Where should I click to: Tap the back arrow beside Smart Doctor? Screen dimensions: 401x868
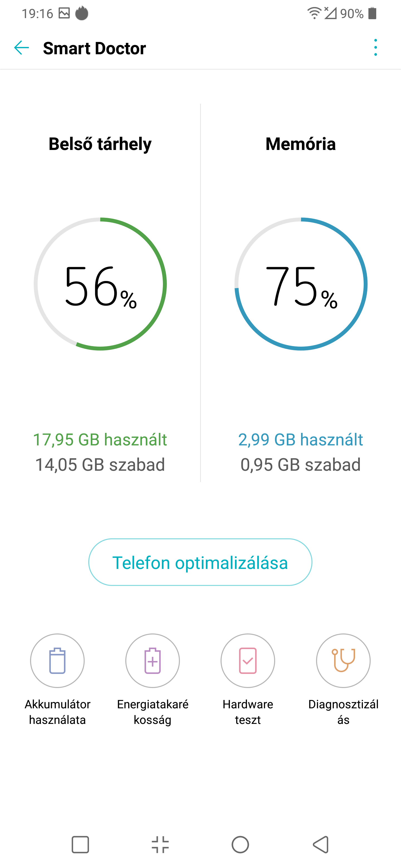coord(22,48)
